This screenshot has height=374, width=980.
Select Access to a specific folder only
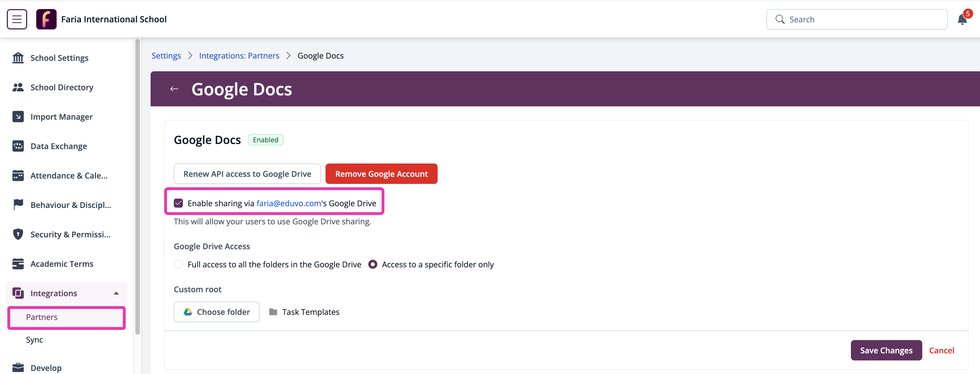tap(373, 264)
